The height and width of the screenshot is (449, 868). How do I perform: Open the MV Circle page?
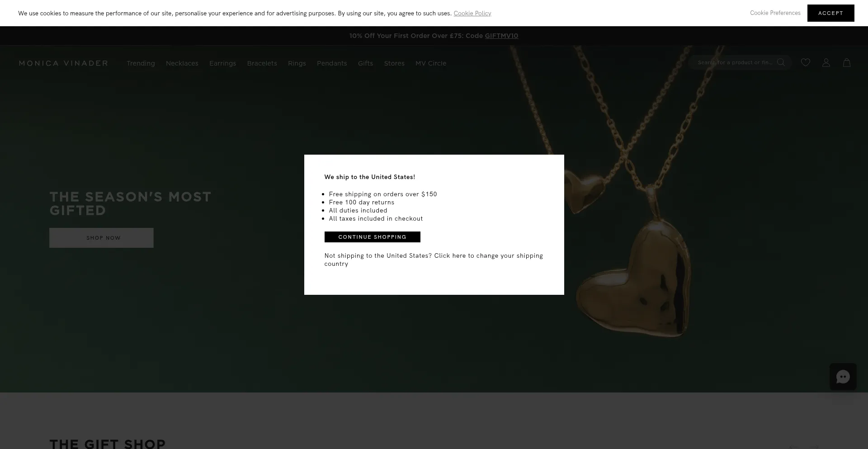pyautogui.click(x=430, y=63)
